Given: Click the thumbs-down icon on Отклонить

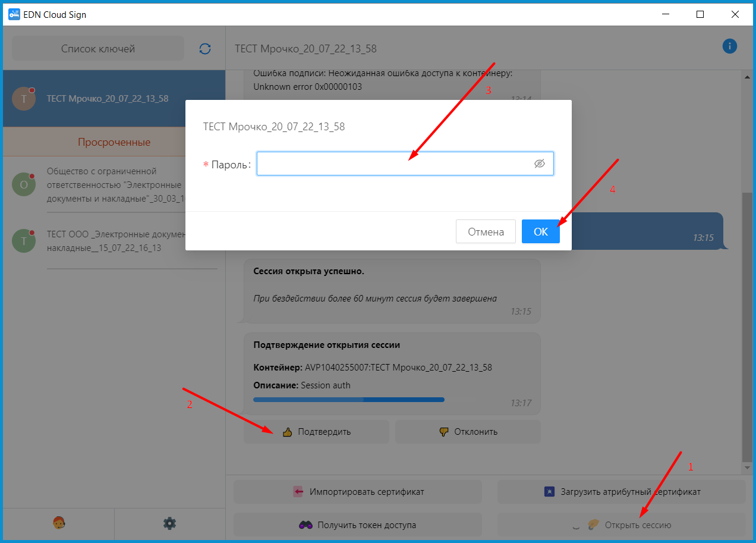Looking at the screenshot, I should point(443,432).
